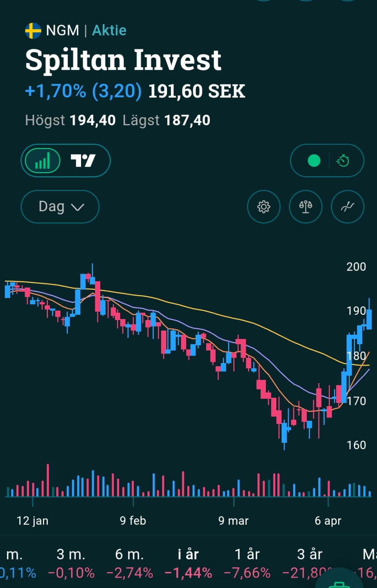Tap the -7,66% one-year return
Image resolution: width=377 pixels, height=588 pixels.
click(x=247, y=573)
